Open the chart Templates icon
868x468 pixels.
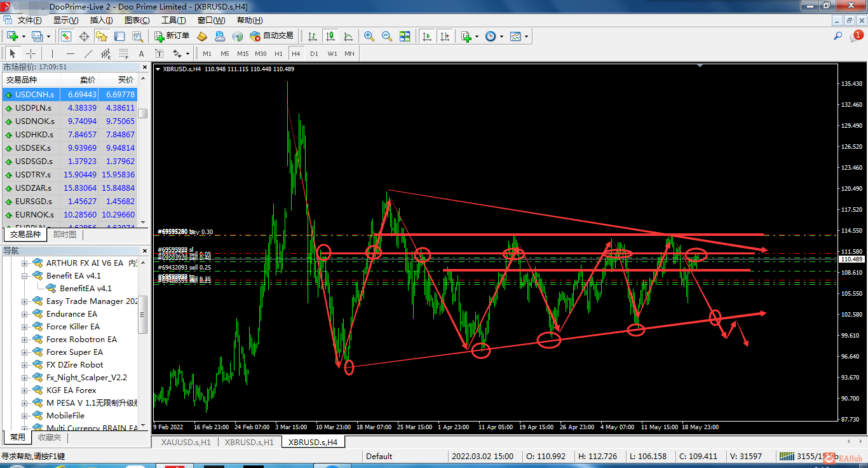point(515,36)
